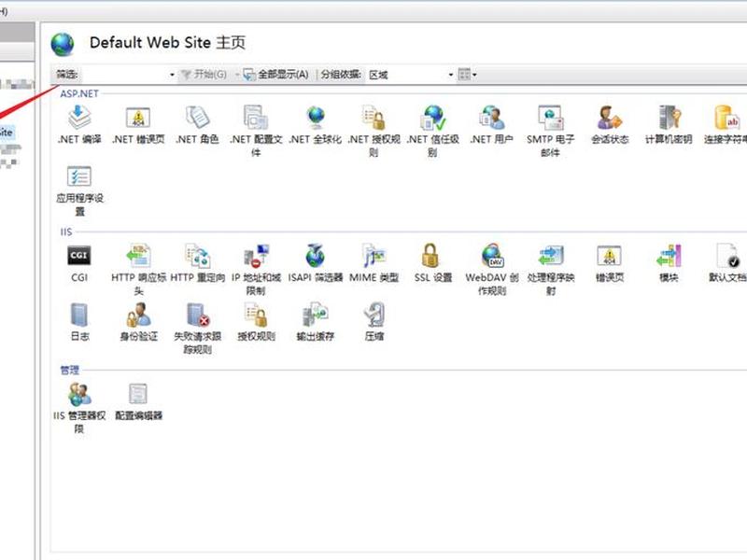
Task: Open IIS 授权规则 feature
Action: click(x=256, y=322)
